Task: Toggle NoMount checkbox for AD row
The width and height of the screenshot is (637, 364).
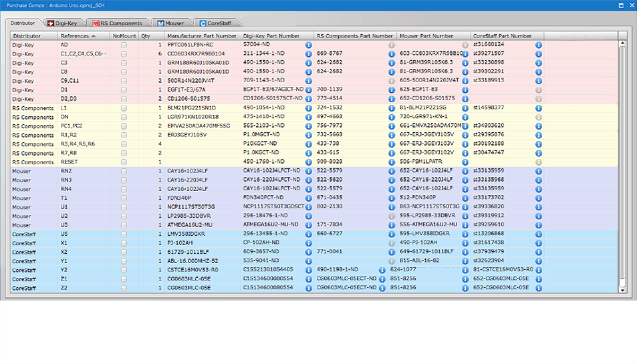Action: tap(124, 45)
